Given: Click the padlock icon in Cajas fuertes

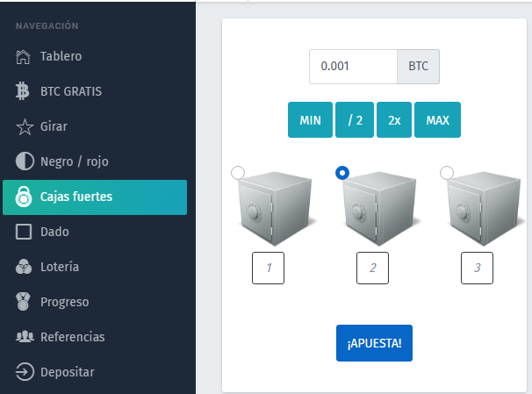Looking at the screenshot, I should click(24, 197).
